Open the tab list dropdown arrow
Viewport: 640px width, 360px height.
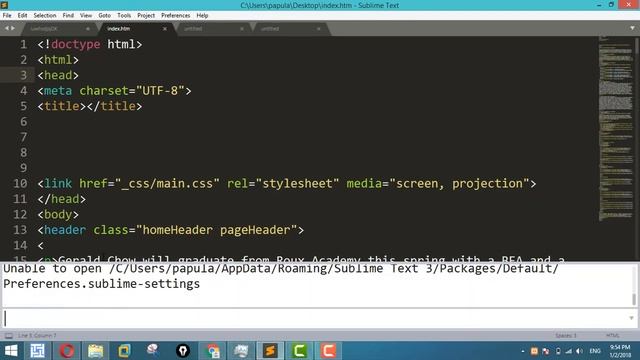pos(632,28)
